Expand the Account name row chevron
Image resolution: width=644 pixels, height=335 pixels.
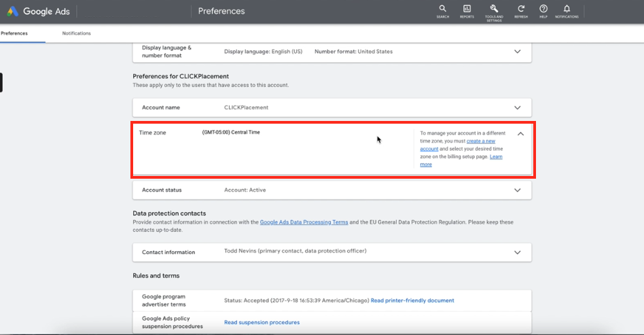pos(518,107)
